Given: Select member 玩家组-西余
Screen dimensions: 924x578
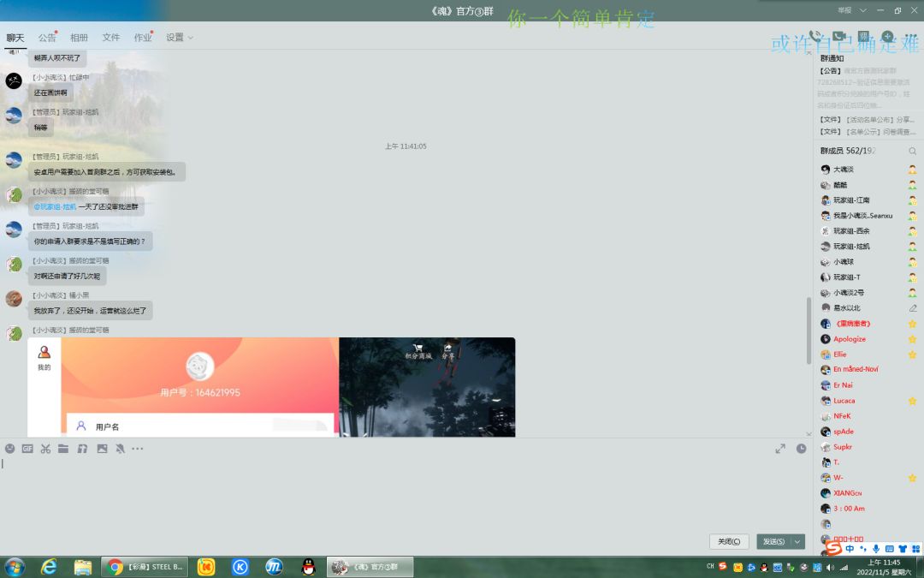Looking at the screenshot, I should [x=868, y=231].
